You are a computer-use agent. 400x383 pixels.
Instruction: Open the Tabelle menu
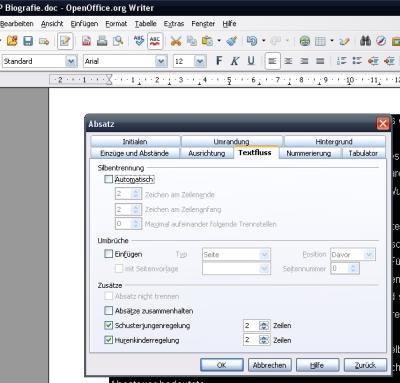[x=145, y=24]
